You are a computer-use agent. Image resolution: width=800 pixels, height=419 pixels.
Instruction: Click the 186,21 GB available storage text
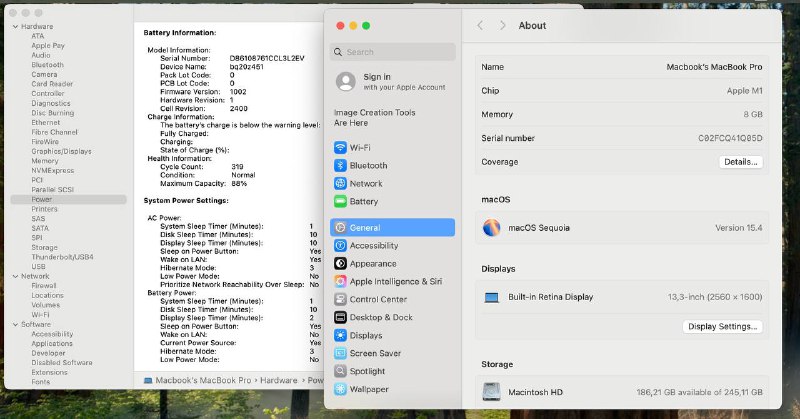(699, 392)
